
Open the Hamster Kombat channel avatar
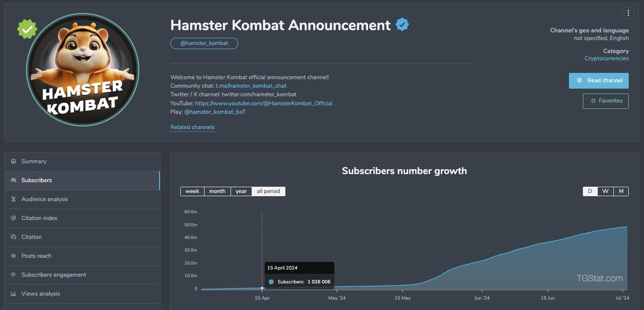[83, 70]
